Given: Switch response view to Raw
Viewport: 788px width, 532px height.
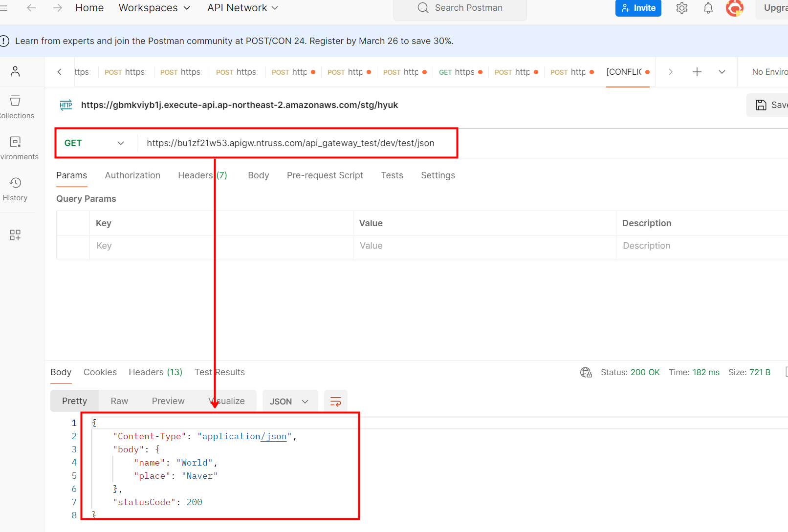Looking at the screenshot, I should [119, 401].
